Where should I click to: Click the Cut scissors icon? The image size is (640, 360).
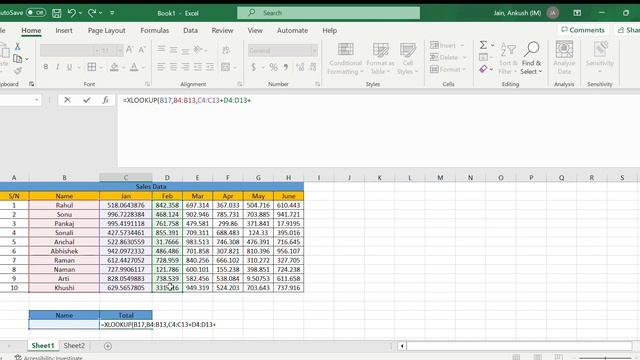click(x=18, y=46)
